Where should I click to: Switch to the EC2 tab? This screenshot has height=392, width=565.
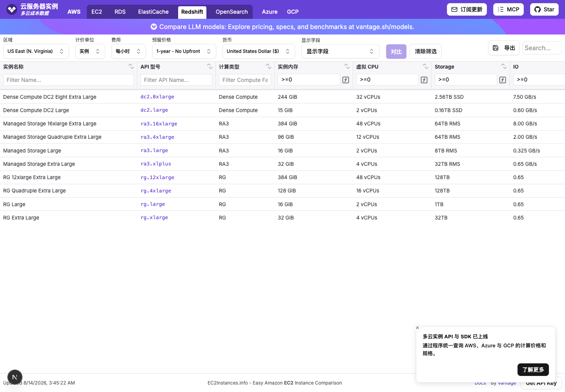tap(97, 12)
